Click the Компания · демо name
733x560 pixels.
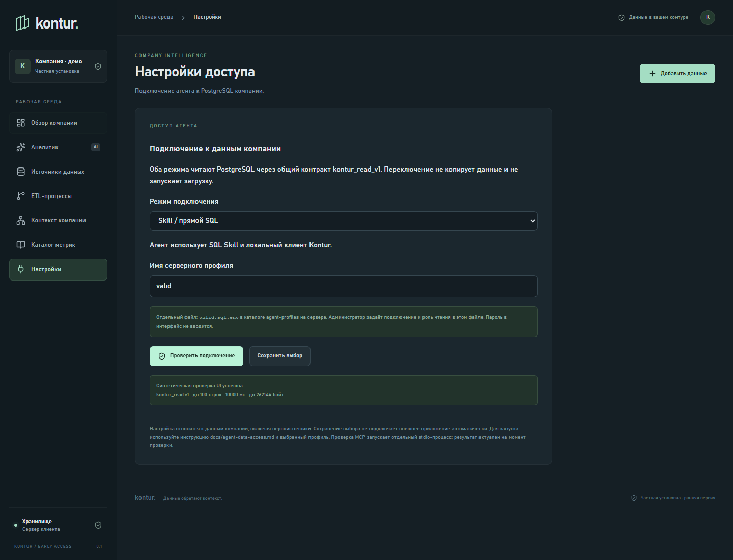pos(59,61)
